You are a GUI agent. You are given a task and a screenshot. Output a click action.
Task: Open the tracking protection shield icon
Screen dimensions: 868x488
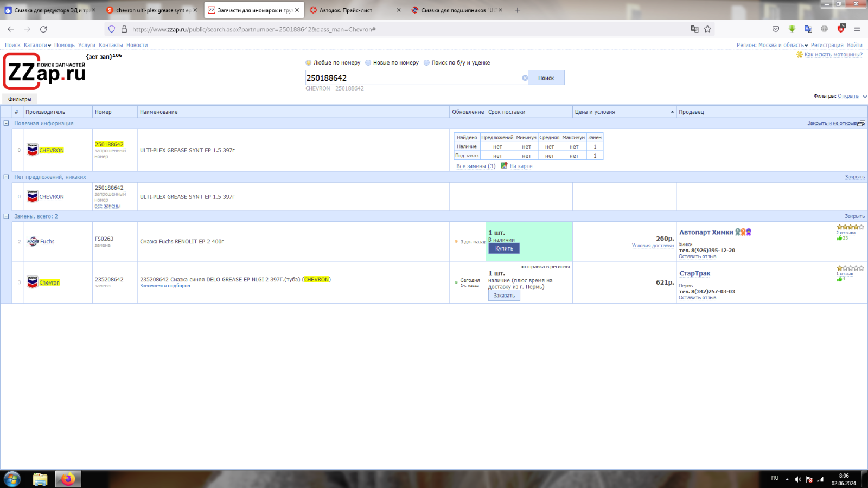[x=112, y=29]
